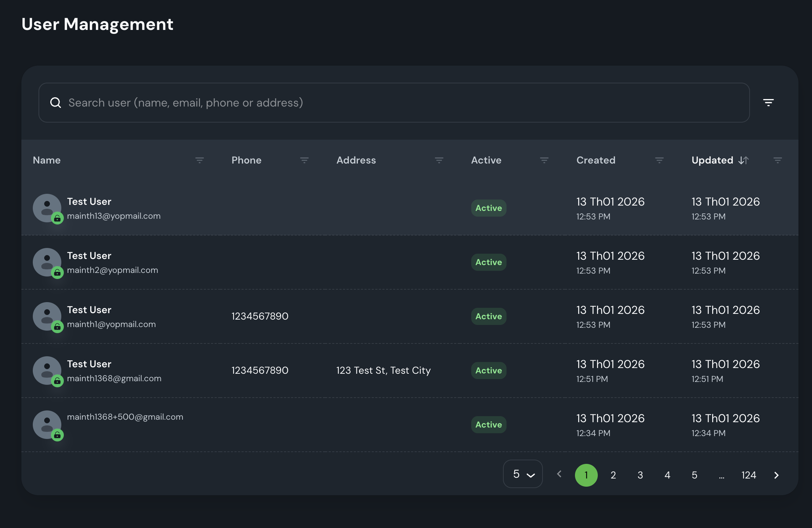Go to the next page arrow
This screenshot has height=528, width=812.
coord(776,475)
